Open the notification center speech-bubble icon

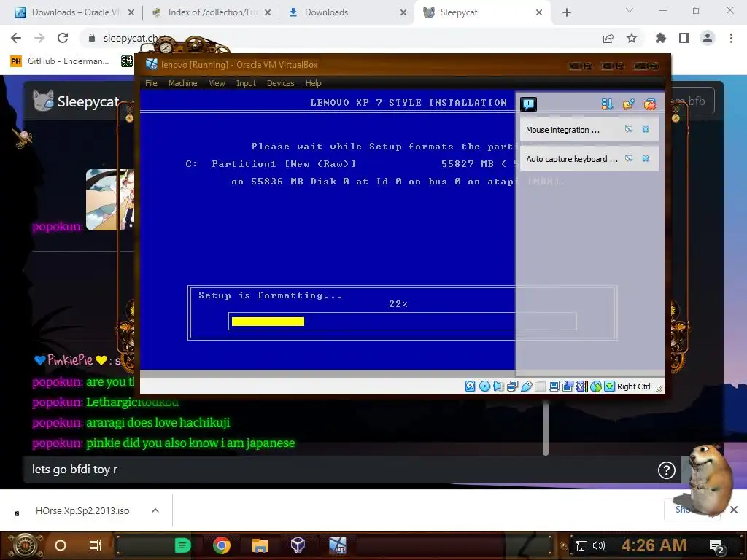click(528, 104)
